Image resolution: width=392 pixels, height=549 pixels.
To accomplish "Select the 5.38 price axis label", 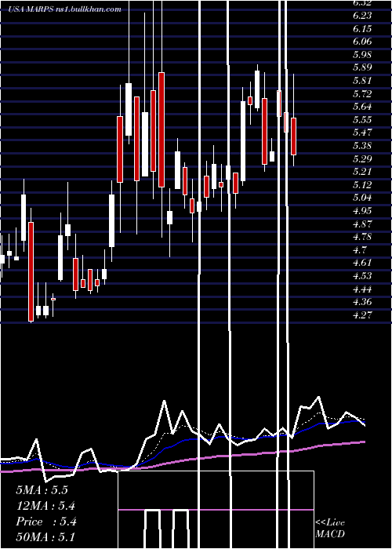I will (362, 146).
